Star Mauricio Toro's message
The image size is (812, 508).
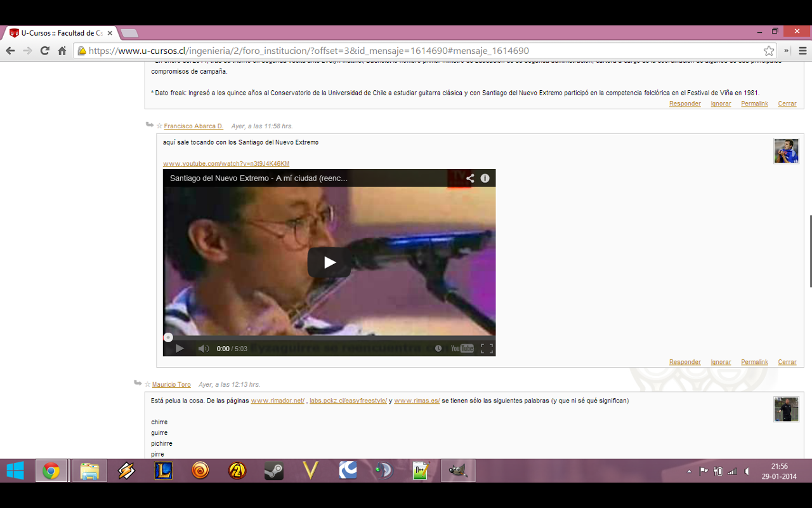coord(147,385)
